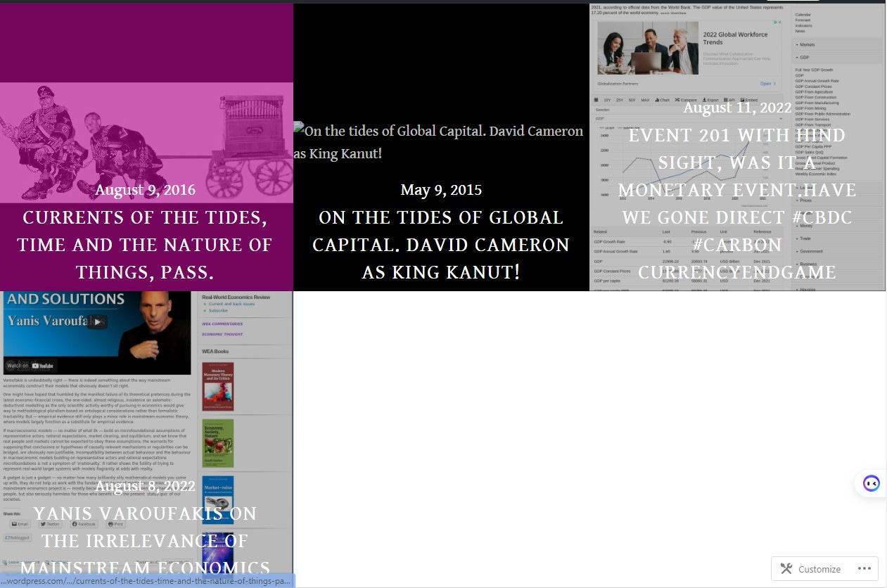This screenshot has width=887, height=588.
Task: Click the floating round assistant face icon
Action: click(871, 483)
